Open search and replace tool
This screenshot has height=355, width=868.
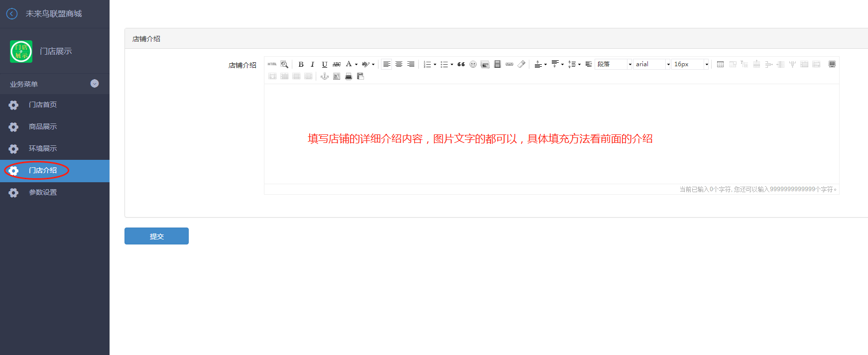point(284,64)
